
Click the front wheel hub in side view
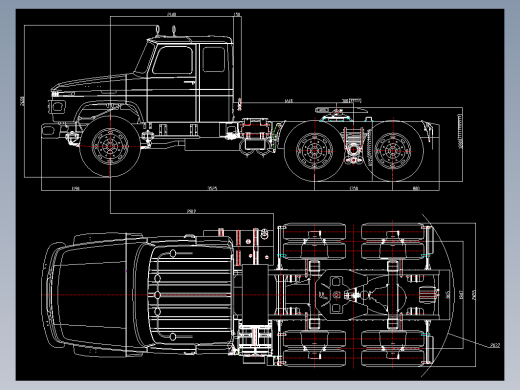pos(110,146)
